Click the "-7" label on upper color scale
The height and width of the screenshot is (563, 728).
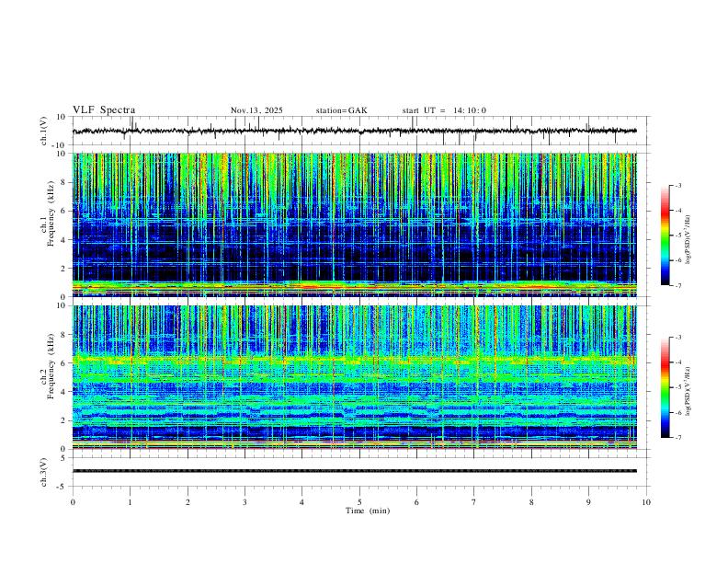click(678, 285)
